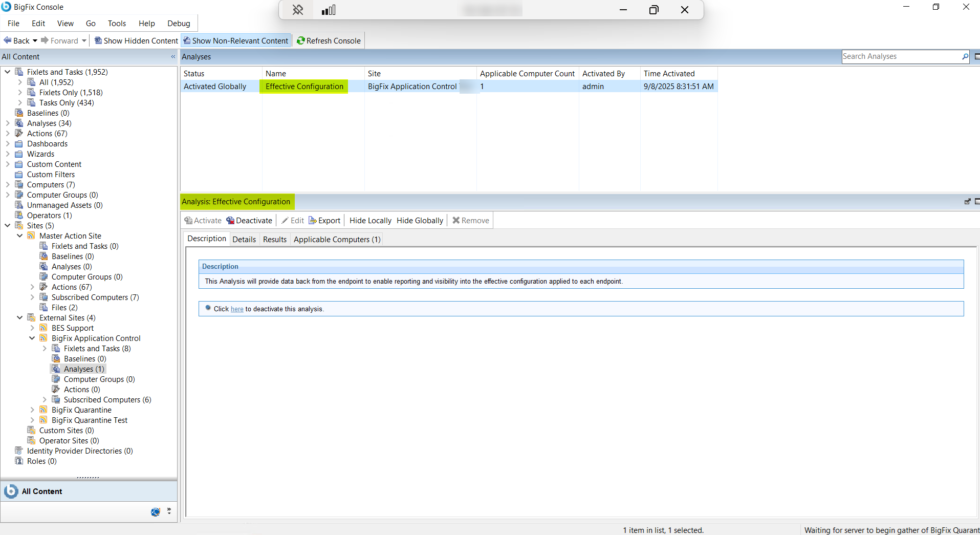Open the Back button dropdown arrow
Viewport: 980px width, 535px height.
[35, 40]
